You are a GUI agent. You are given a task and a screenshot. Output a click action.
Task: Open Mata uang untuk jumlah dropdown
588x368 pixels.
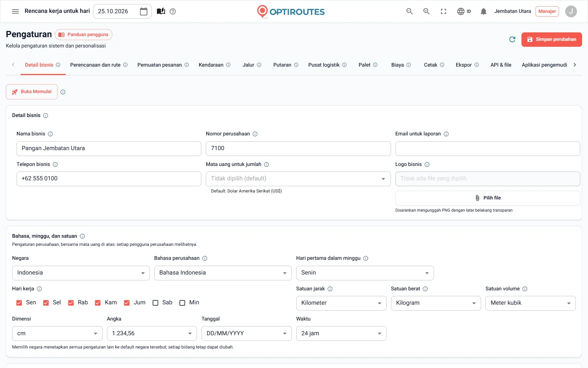pos(298,179)
